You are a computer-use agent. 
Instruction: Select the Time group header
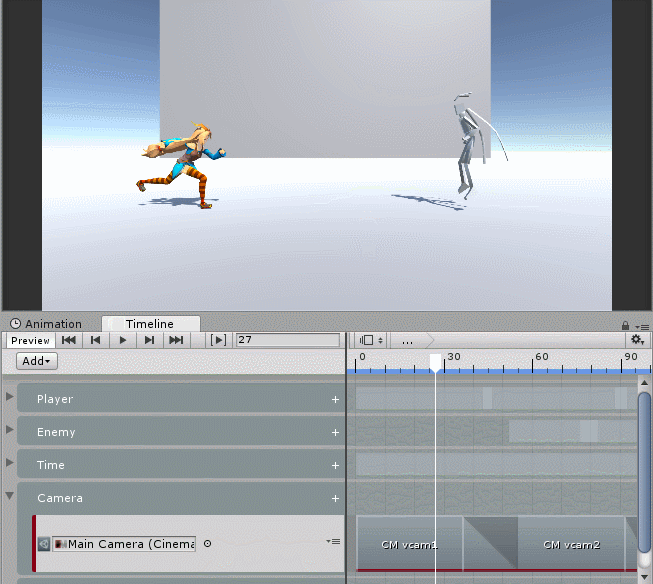(x=180, y=464)
